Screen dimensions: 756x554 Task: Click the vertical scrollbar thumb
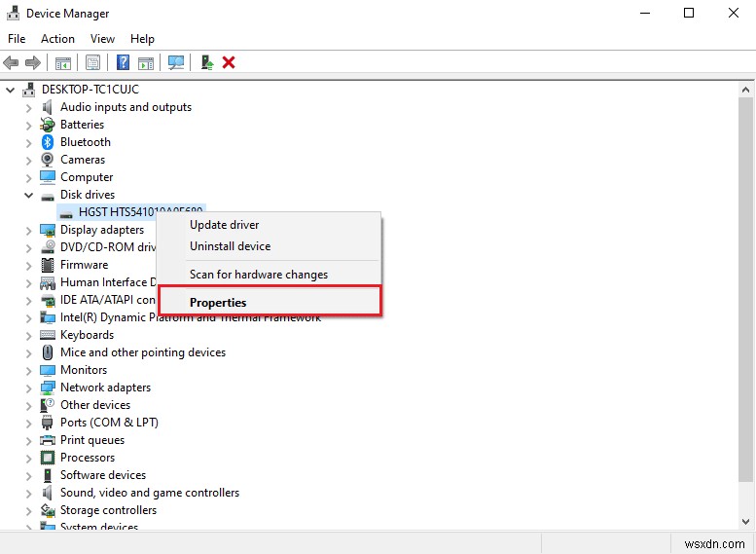coord(745,289)
